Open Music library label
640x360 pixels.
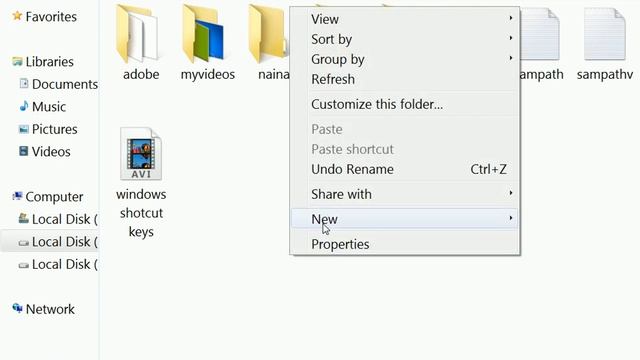click(x=49, y=107)
